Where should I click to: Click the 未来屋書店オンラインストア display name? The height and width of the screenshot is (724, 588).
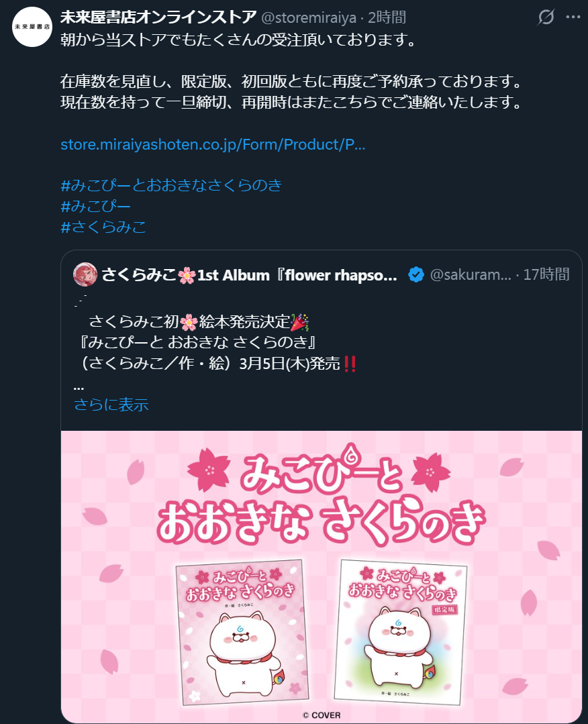158,17
